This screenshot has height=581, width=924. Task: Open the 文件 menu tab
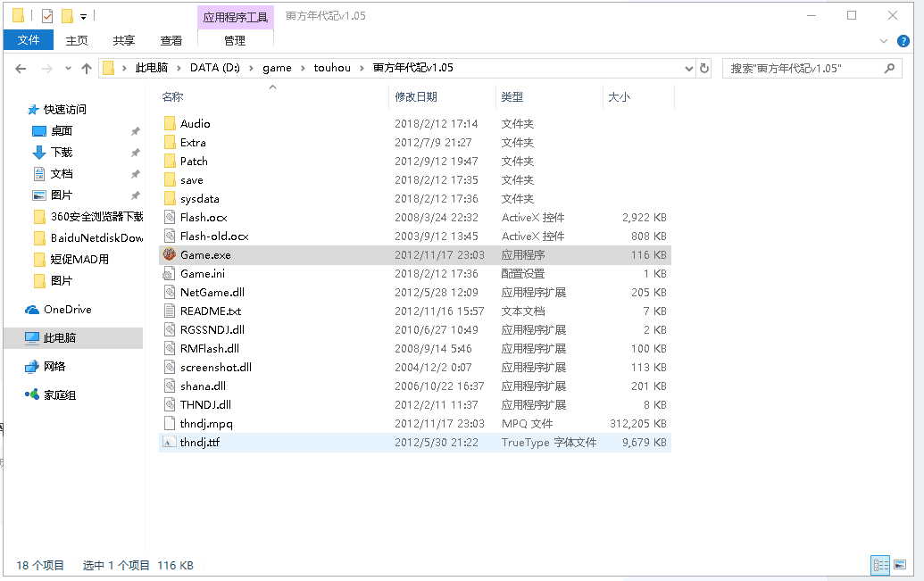click(x=29, y=40)
